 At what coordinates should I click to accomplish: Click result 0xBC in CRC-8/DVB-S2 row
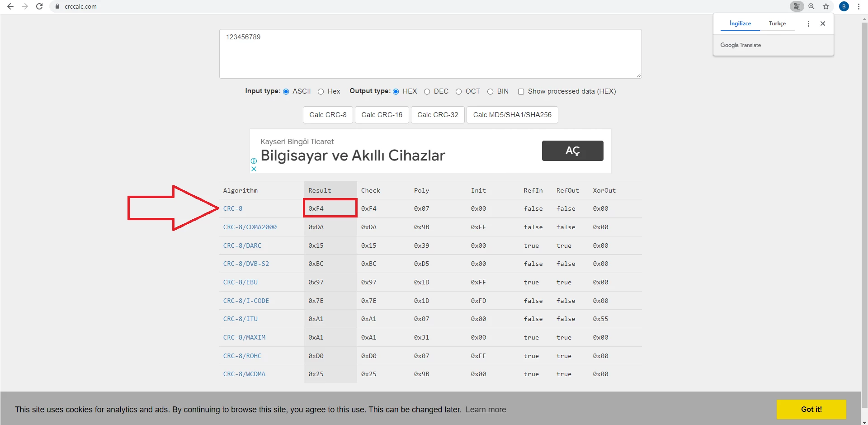click(316, 264)
